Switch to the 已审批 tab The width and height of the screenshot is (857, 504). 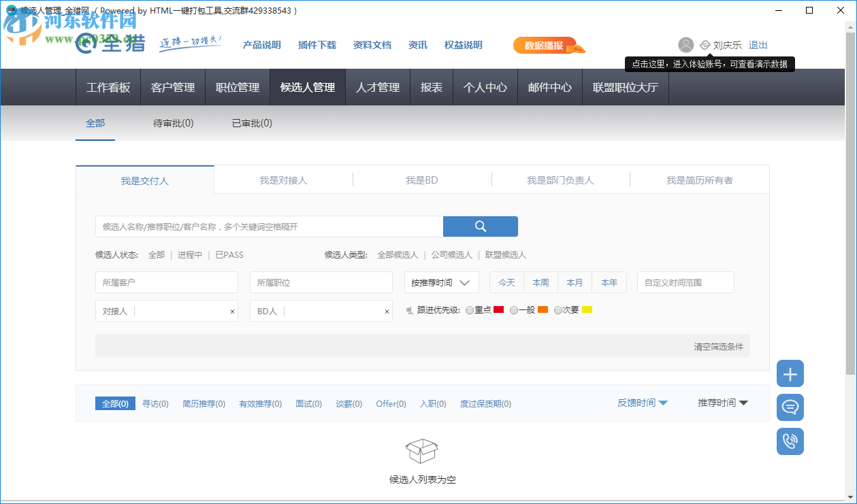tap(250, 123)
